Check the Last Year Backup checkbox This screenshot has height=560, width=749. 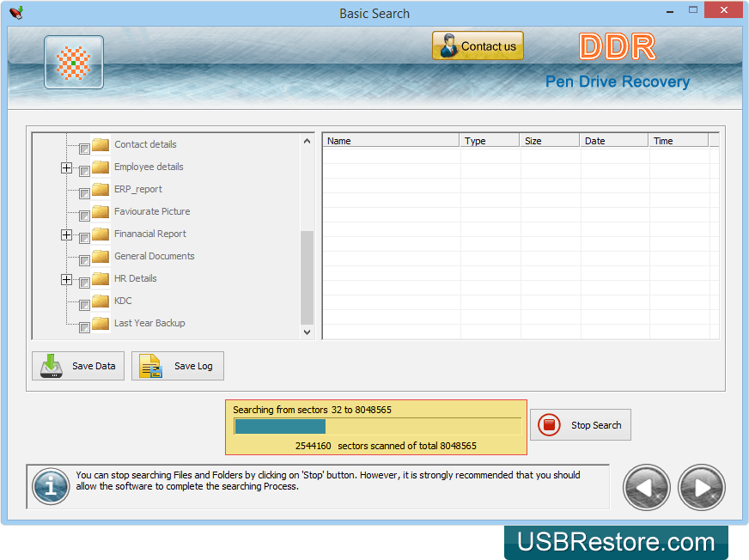pyautogui.click(x=84, y=327)
